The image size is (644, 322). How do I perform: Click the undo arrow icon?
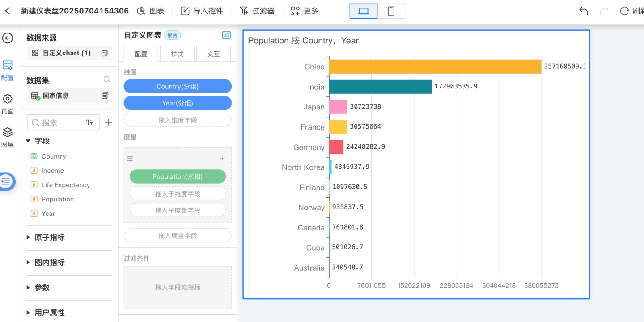point(583,11)
